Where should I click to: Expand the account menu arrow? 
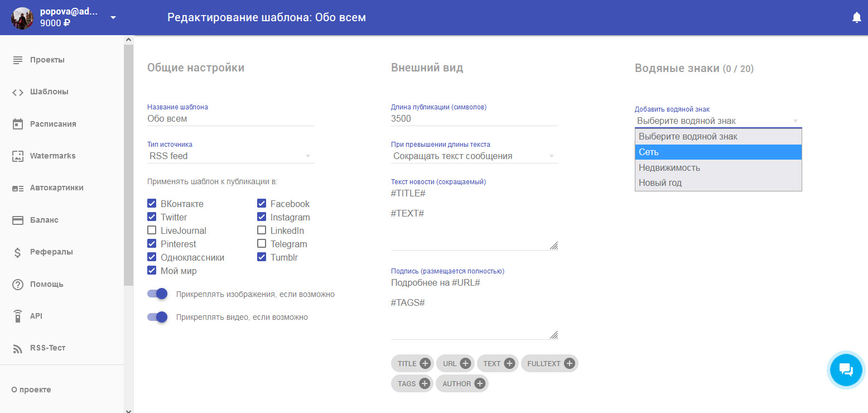pos(113,17)
